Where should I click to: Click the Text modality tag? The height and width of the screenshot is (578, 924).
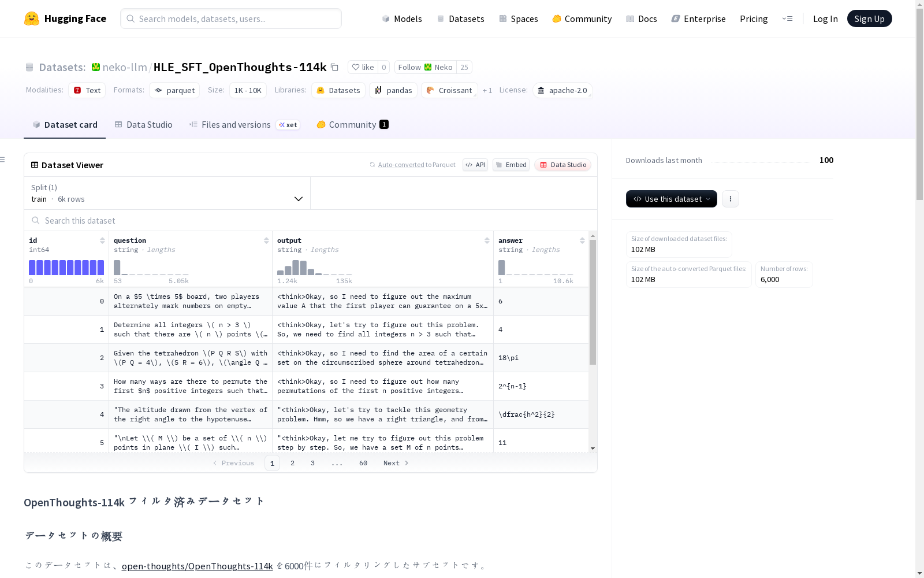(87, 90)
